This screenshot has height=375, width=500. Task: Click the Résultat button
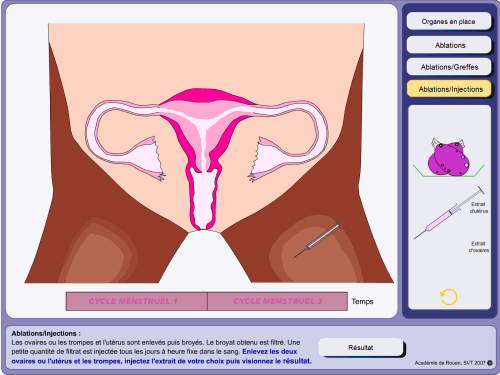(361, 347)
